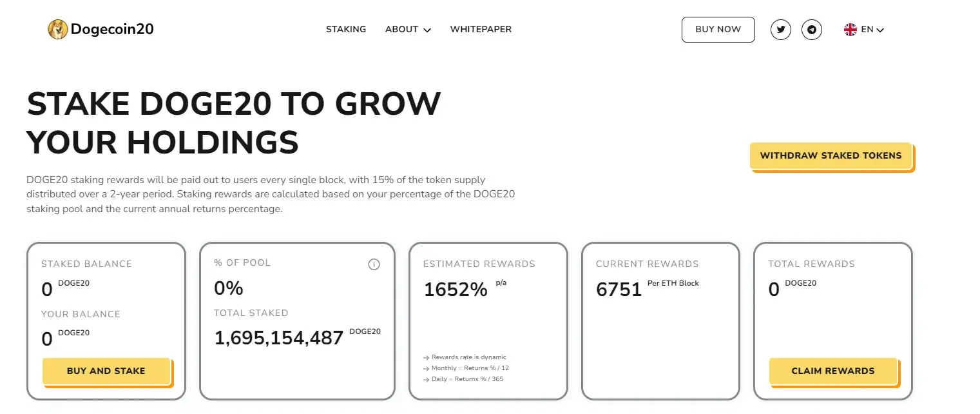
Task: Click the BUY AND STAKE button
Action: [x=106, y=371]
